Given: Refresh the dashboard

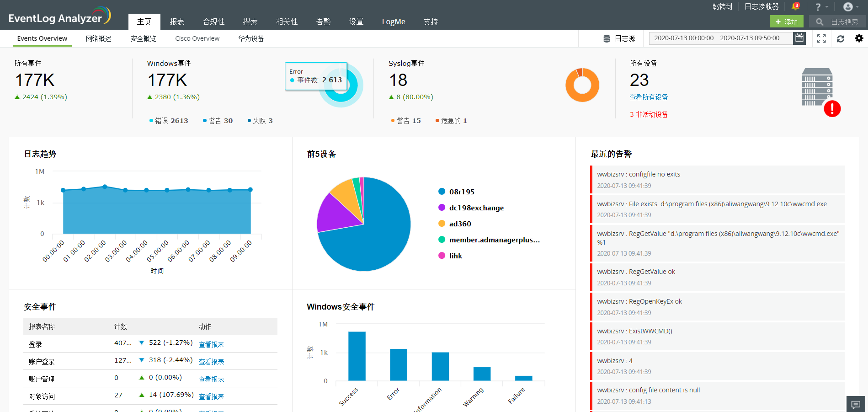Looking at the screenshot, I should click(840, 38).
